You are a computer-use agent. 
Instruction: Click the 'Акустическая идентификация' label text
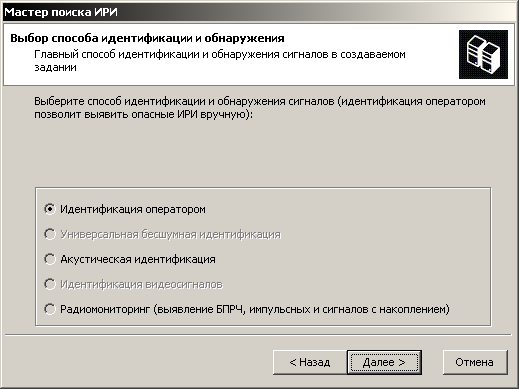pos(138,259)
